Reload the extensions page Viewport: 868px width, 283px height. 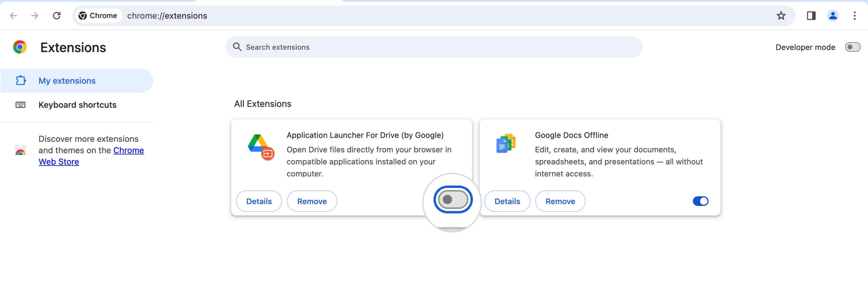point(57,16)
